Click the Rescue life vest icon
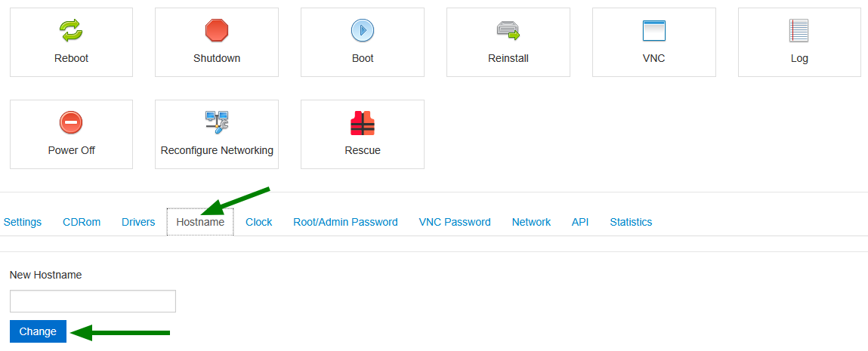Viewport: 868px width, 351px height. pyautogui.click(x=363, y=123)
